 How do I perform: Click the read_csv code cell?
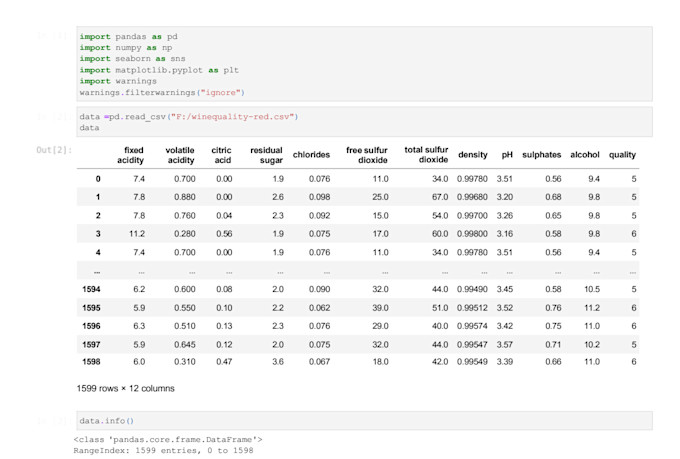(x=364, y=122)
